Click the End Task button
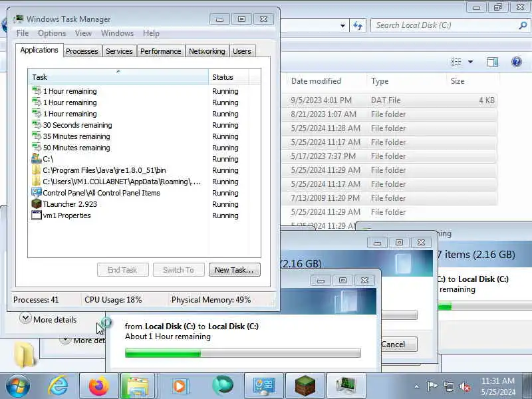The width and height of the screenshot is (532, 399). coord(122,270)
